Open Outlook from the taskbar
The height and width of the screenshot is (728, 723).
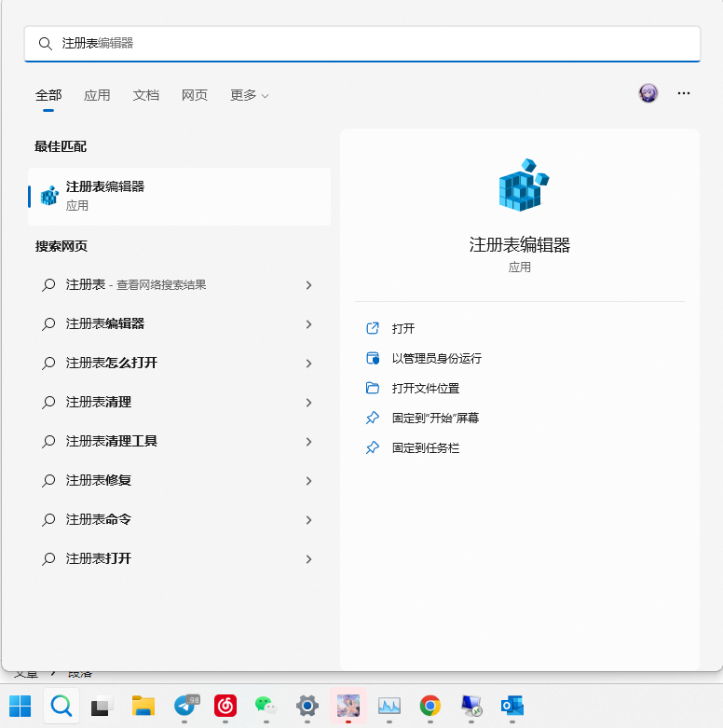click(512, 706)
